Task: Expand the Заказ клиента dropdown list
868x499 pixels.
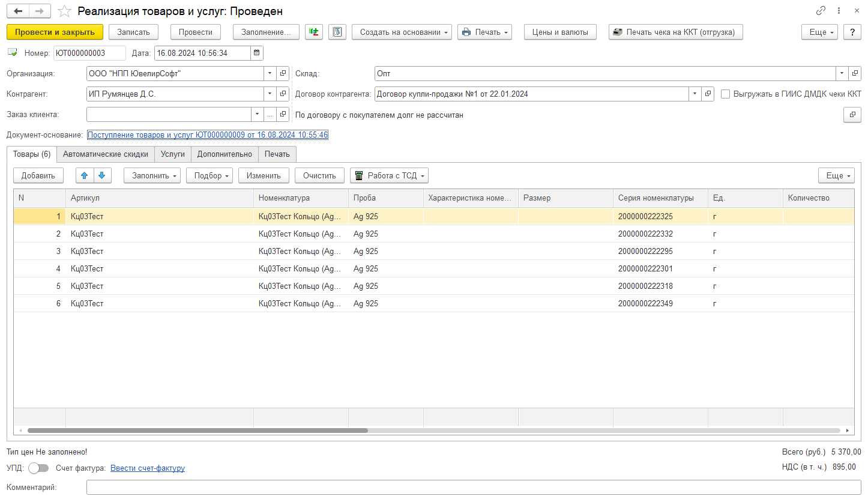Action: click(x=258, y=114)
